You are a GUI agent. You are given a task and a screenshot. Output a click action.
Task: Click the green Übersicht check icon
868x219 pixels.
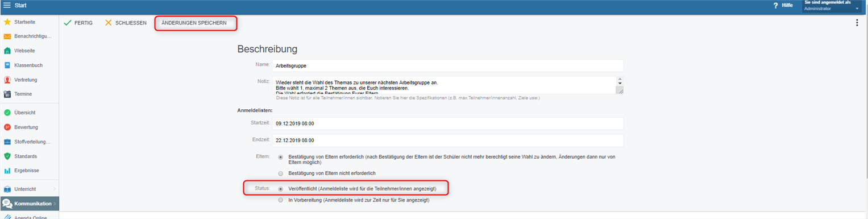pos(7,113)
